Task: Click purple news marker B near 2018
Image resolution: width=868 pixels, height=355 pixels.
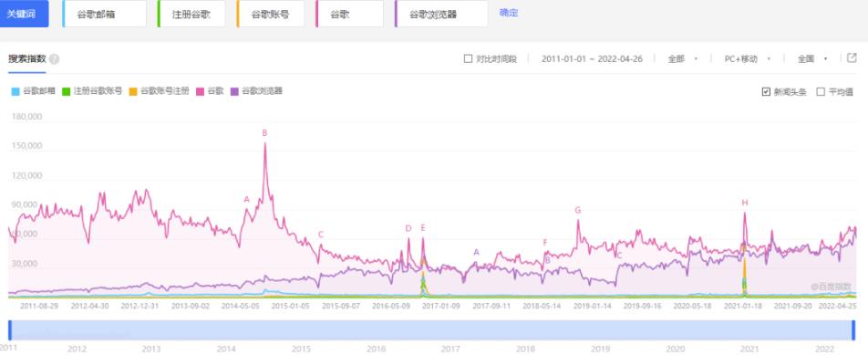Action: (x=547, y=260)
